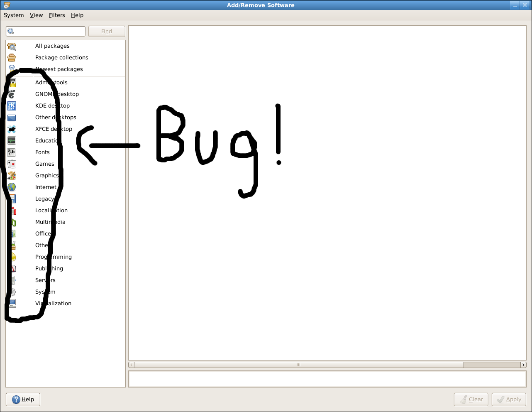
Task: Click the Games playing cards icon
Action: point(12,164)
